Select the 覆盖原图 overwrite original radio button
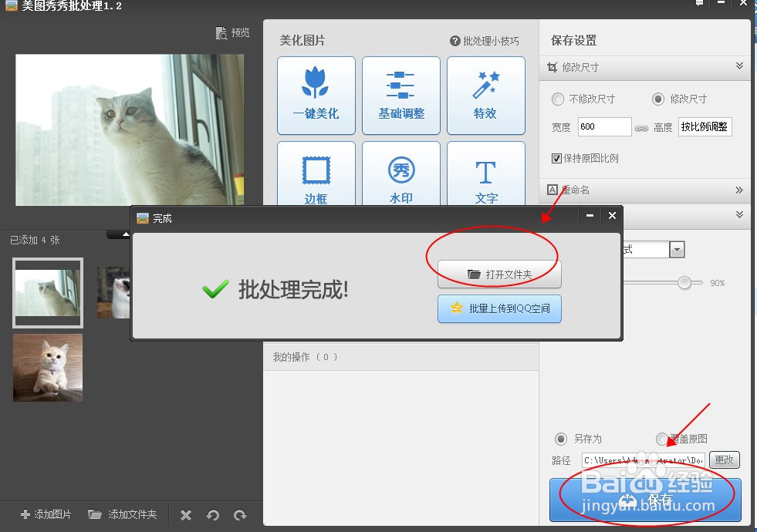Image resolution: width=757 pixels, height=532 pixels. click(662, 439)
